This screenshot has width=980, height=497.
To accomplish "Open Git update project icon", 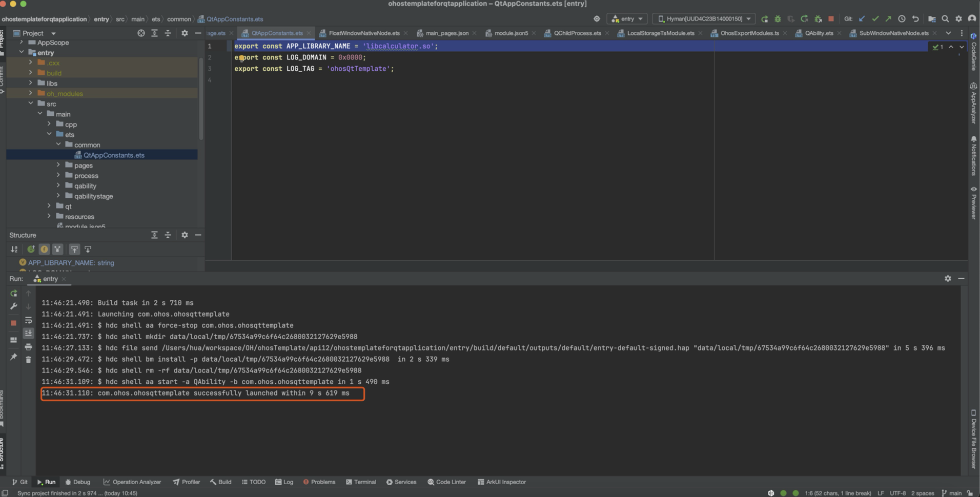I will (x=863, y=18).
